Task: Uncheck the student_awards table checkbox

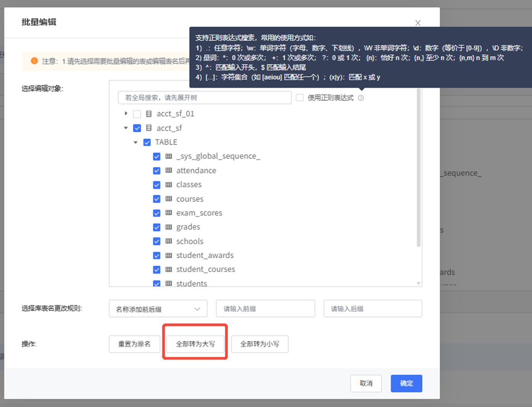Action: point(157,255)
